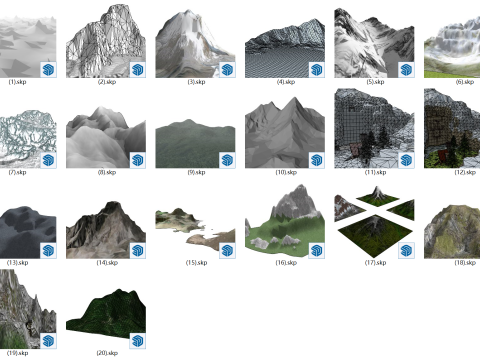This screenshot has width=480, height=360.
Task: Click SketchUp badge icon on (3).skp
Action: pos(227,70)
